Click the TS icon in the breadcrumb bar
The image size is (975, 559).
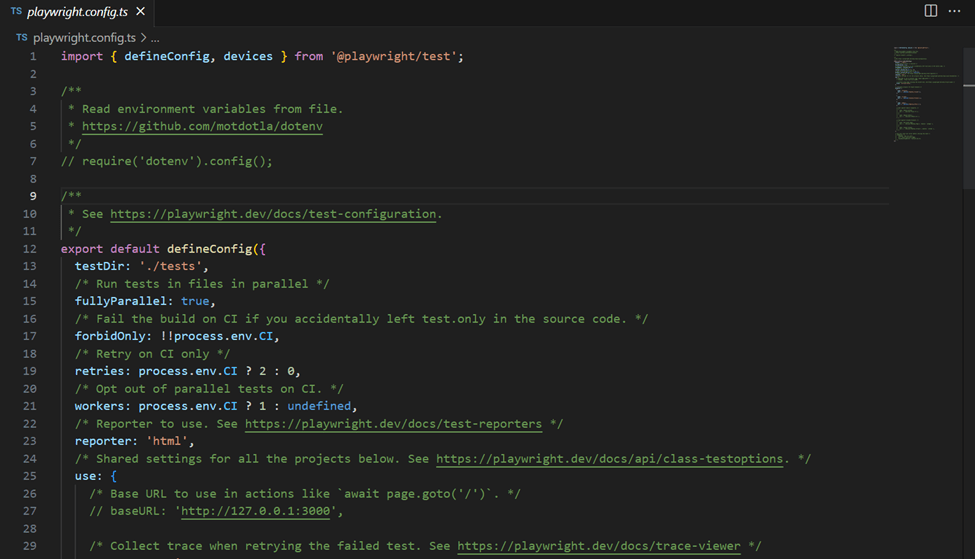click(x=22, y=37)
